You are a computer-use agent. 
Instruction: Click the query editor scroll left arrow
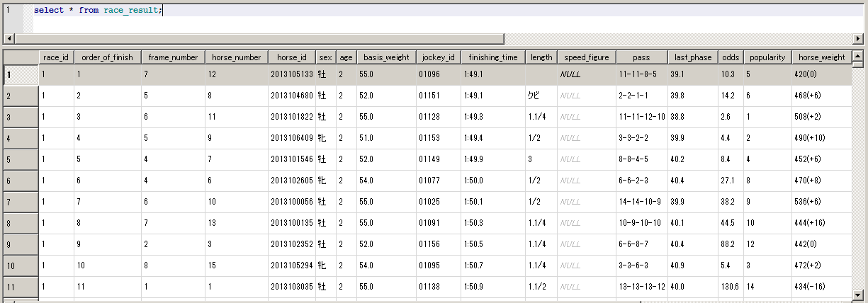point(9,38)
